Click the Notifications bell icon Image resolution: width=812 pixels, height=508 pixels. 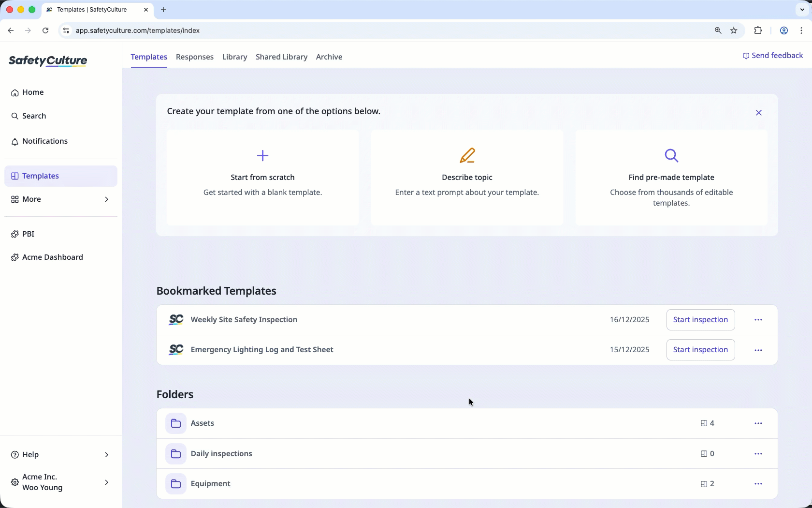pyautogui.click(x=15, y=142)
